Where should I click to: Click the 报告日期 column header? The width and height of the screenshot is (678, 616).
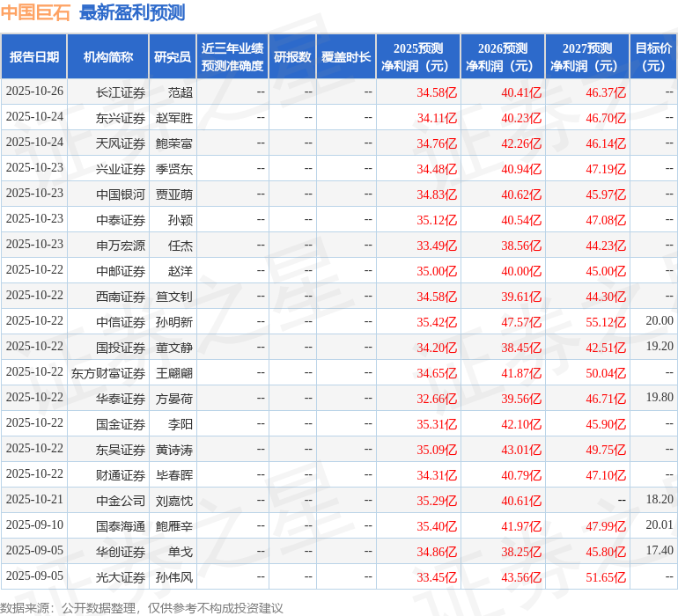pos(34,56)
